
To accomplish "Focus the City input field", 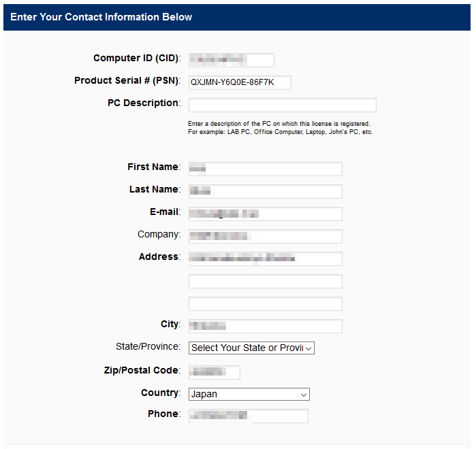I will click(x=265, y=326).
